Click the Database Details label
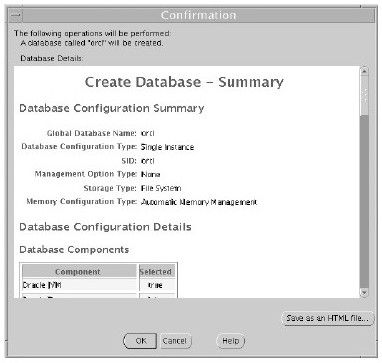The height and width of the screenshot is (363, 382). pyautogui.click(x=52, y=58)
